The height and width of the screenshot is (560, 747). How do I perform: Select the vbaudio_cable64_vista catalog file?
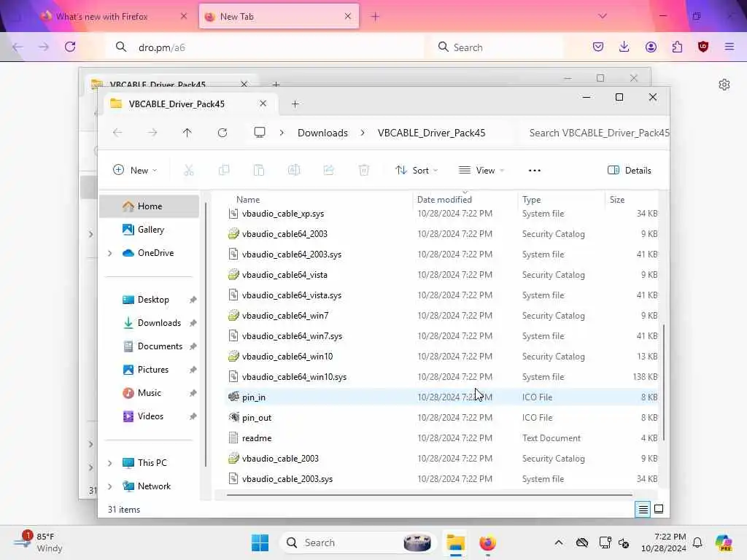point(441,275)
